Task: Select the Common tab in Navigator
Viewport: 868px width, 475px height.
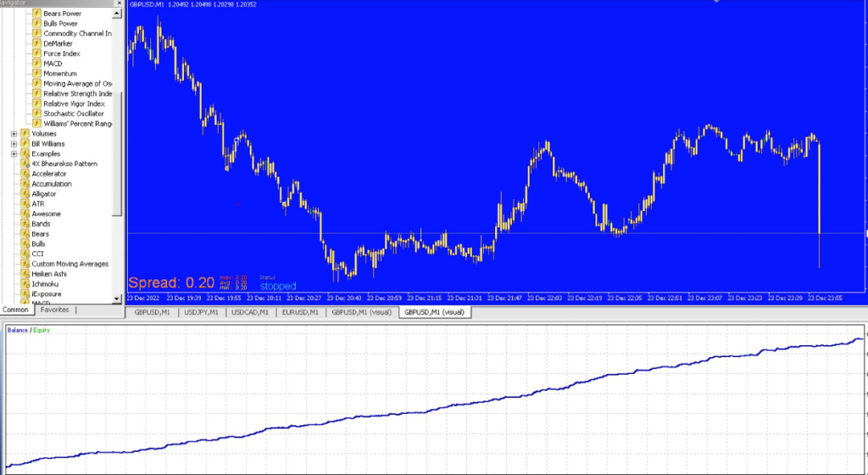Action: [x=17, y=310]
